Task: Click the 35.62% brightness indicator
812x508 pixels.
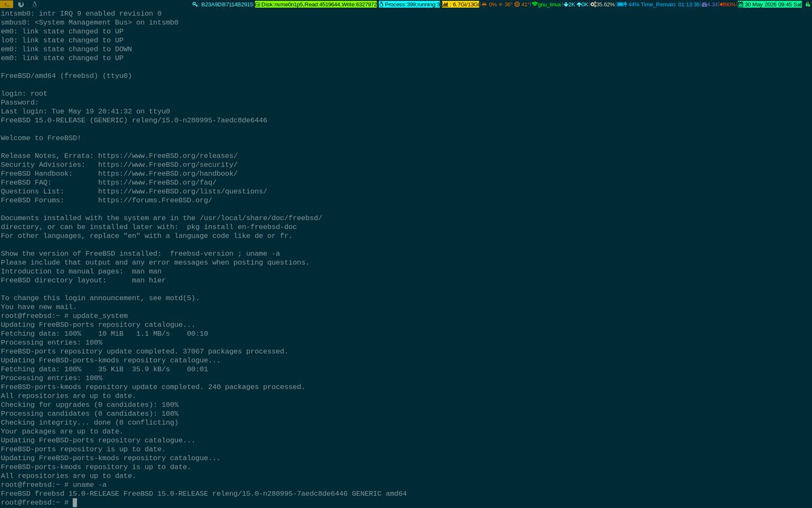Action: (602, 5)
